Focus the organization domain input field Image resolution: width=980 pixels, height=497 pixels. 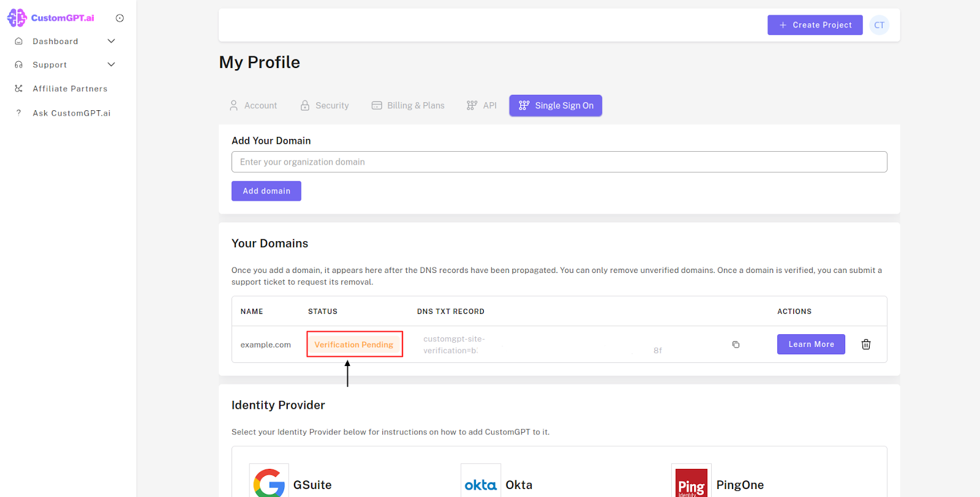[559, 162]
